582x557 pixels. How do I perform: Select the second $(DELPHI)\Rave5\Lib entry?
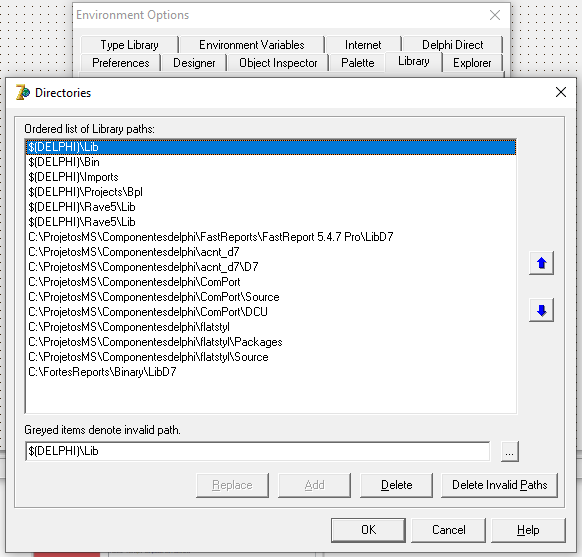click(271, 222)
